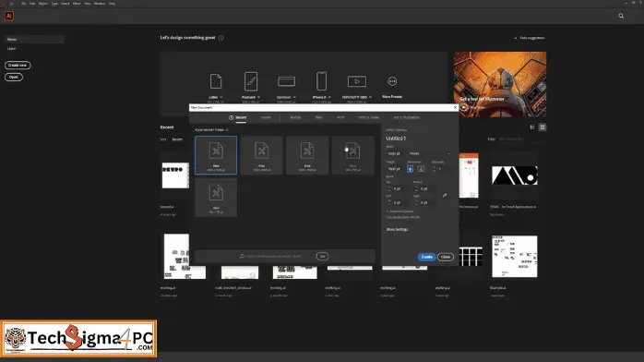Select the Common web preset icon
Screen dimensions: 644x362
[286, 81]
